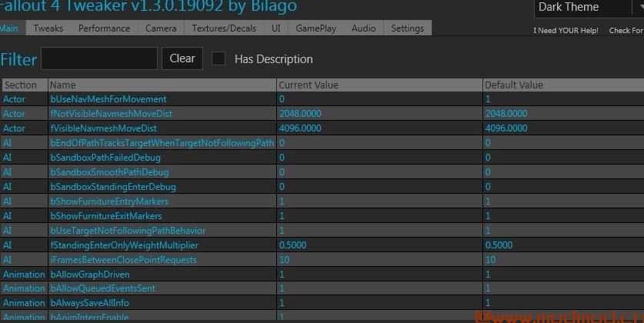The image size is (644, 323).
Task: Toggle the Has Description checkbox
Action: click(219, 58)
